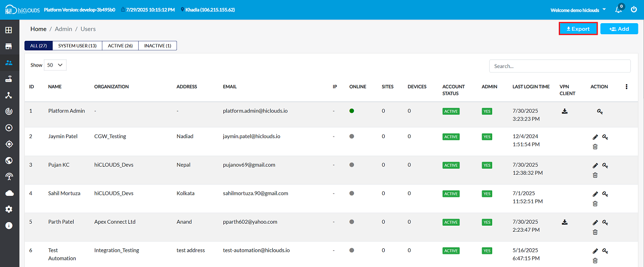Reset password key for Platform Admin
This screenshot has height=267, width=644.
point(600,111)
